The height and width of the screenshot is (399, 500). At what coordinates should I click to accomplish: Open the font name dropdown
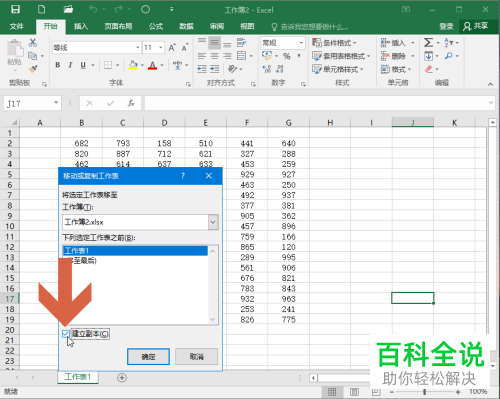click(137, 48)
